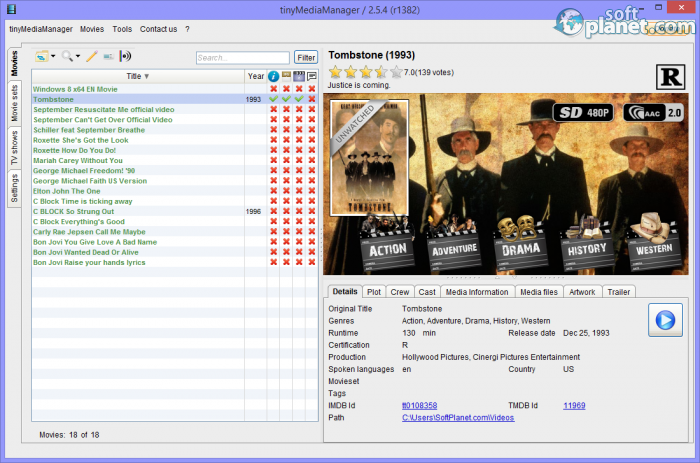Expand the scrape options dropdown arrow
Image resolution: width=700 pixels, height=463 pixels.
coord(78,56)
